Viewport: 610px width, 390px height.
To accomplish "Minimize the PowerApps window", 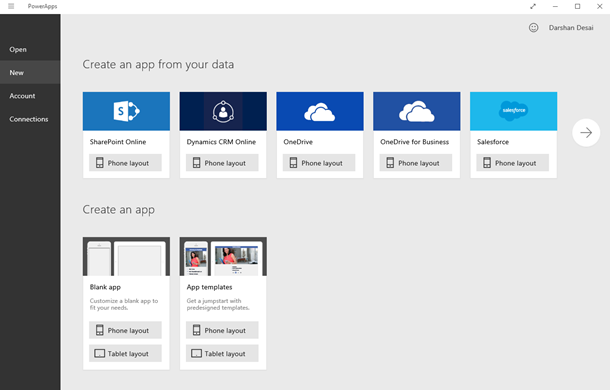I will pyautogui.click(x=555, y=6).
